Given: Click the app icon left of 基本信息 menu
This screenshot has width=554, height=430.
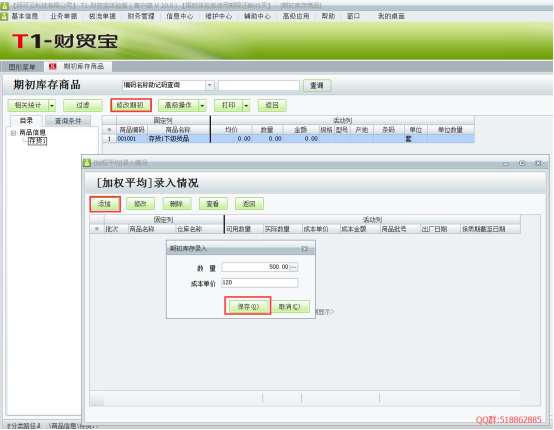Looking at the screenshot, I should point(4,16).
